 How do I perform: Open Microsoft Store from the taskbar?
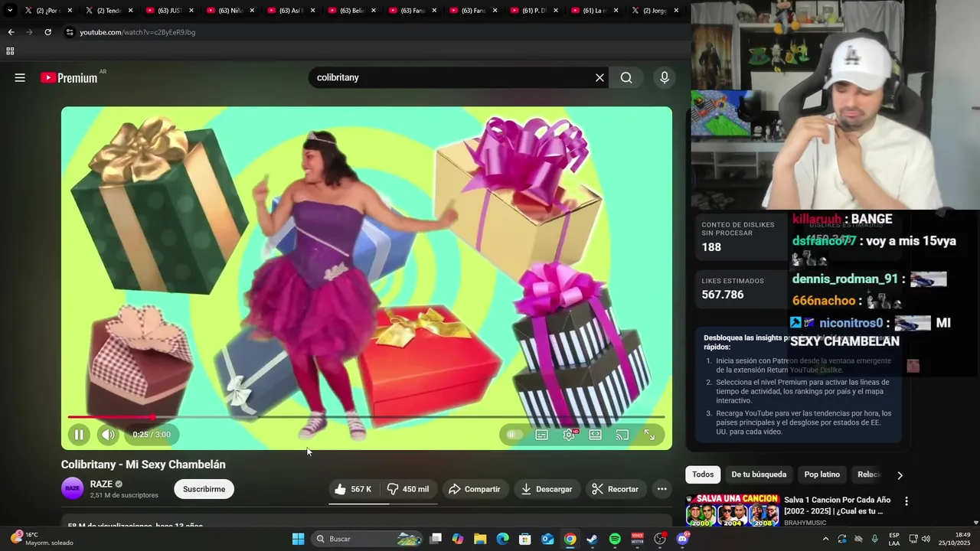click(x=525, y=539)
